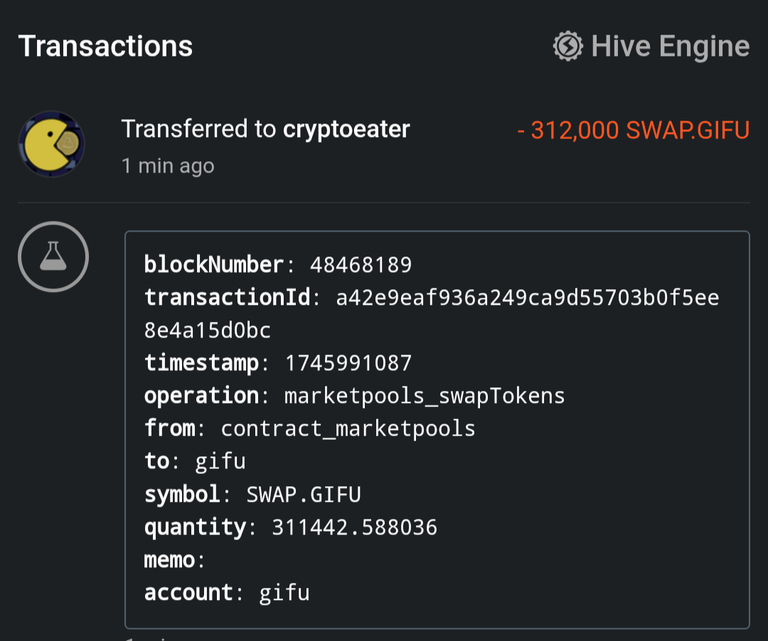Click the second line of transaction hash
The width and height of the screenshot is (768, 641).
tap(207, 331)
